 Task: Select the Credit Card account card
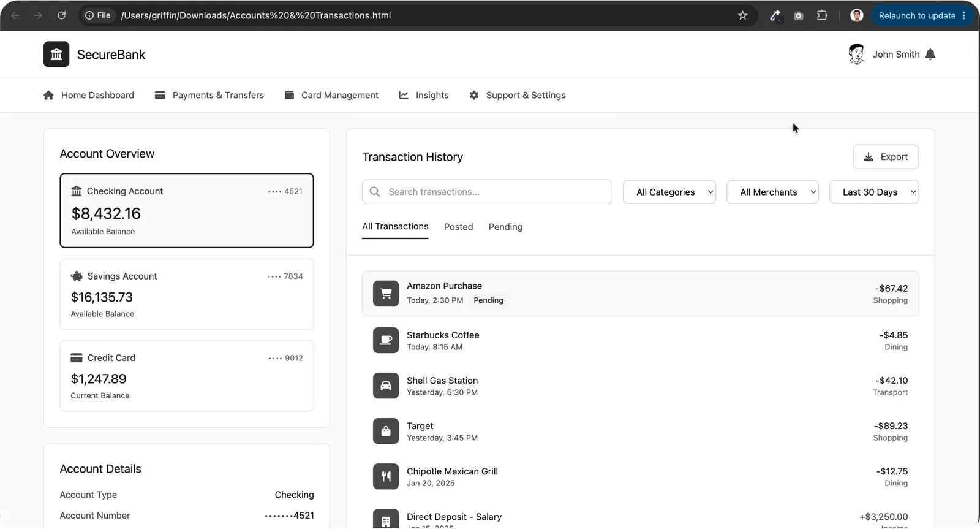[187, 376]
